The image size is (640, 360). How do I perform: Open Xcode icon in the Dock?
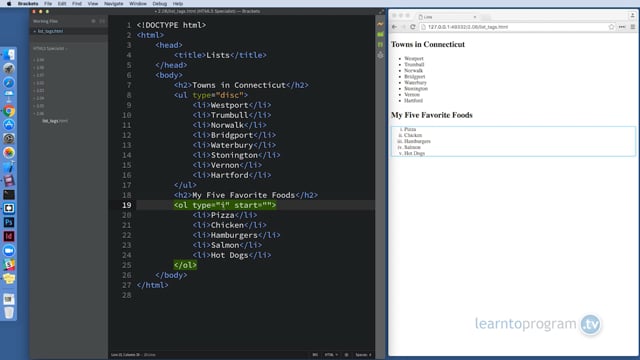(9, 167)
